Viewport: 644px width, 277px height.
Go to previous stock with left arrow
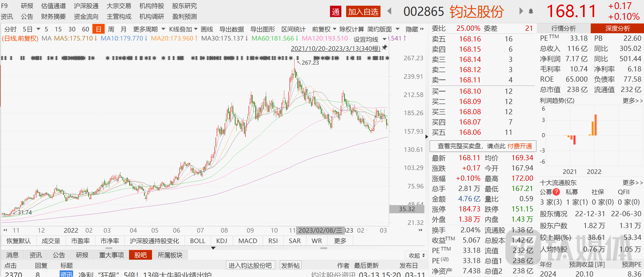tap(389, 11)
